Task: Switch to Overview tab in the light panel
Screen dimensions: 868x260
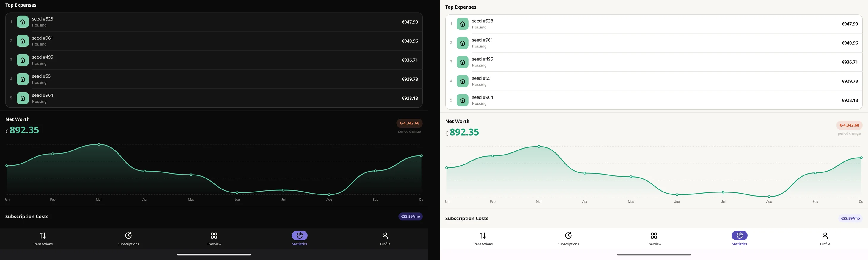Action: click(x=654, y=239)
